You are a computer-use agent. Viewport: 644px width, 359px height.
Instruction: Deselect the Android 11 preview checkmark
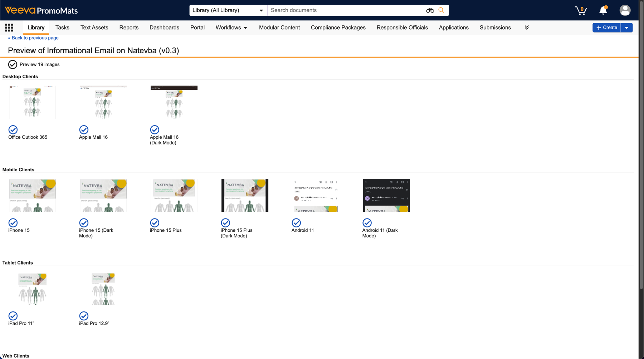296,223
